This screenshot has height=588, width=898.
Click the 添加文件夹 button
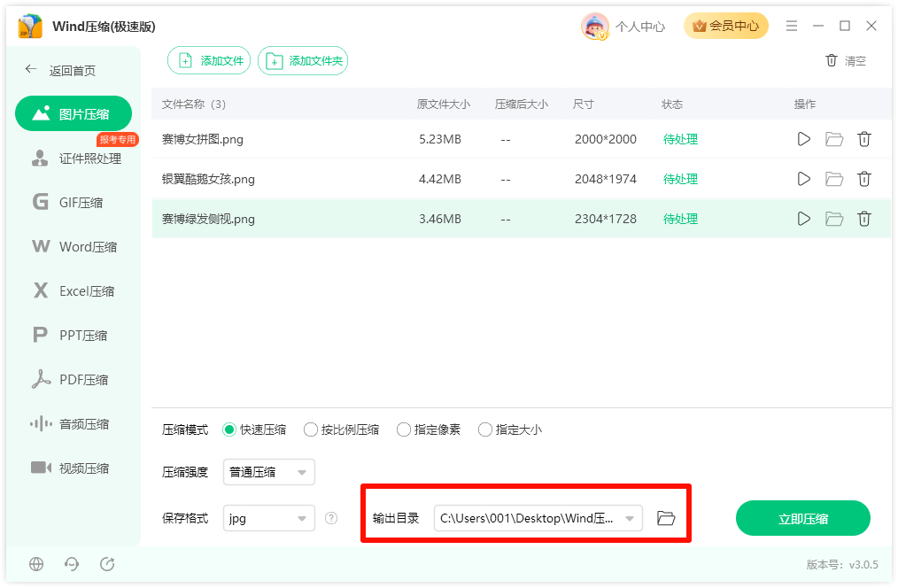tap(303, 61)
